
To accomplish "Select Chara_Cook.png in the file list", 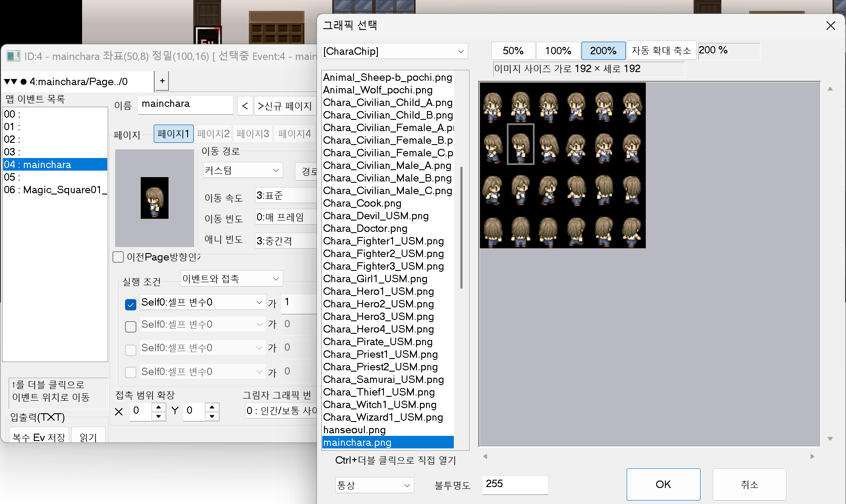I will (x=362, y=203).
